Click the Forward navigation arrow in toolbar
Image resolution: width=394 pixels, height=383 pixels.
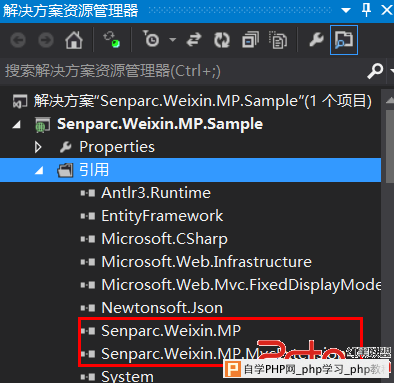tap(46, 40)
